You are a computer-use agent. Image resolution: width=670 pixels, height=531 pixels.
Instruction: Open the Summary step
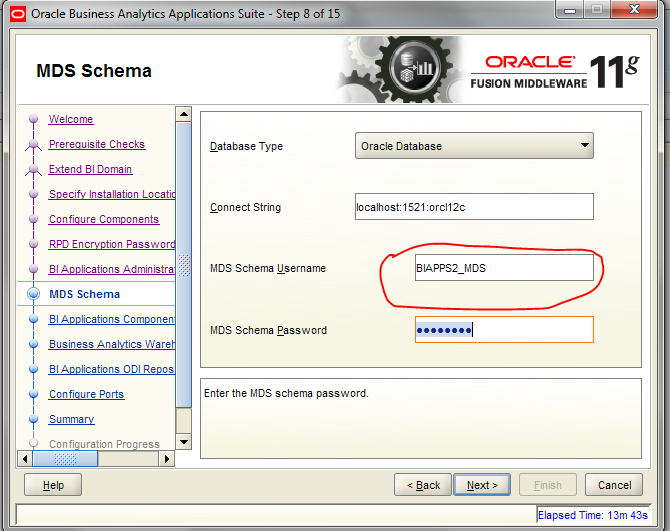71,419
